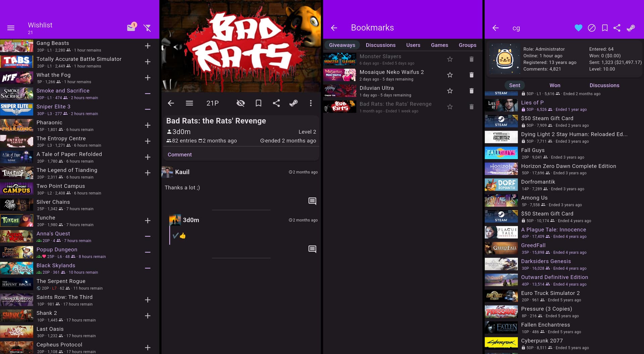Switch to Giveaways tab in Bookmarks
Screen dimensions: 644x354
342,45
